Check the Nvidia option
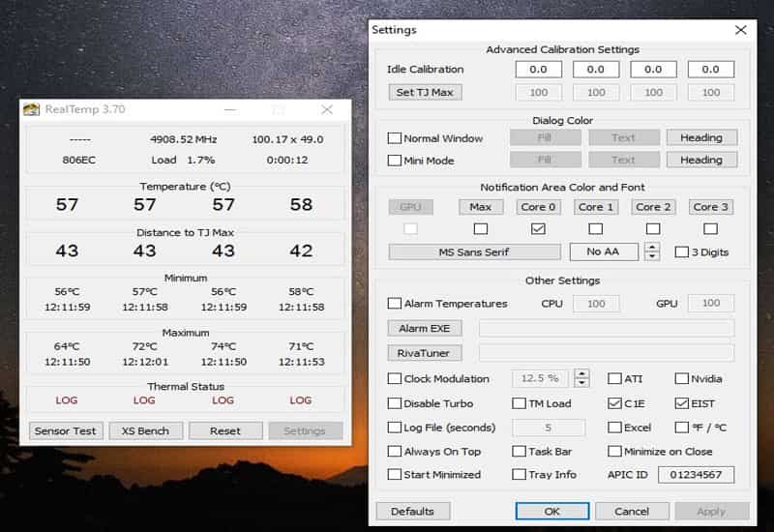The image size is (774, 532). pyautogui.click(x=682, y=378)
